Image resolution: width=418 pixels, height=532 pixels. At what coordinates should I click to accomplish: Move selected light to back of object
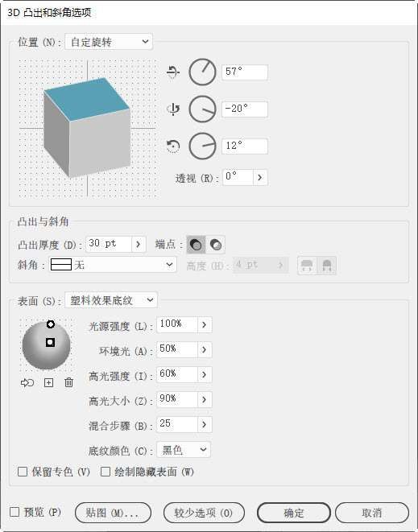point(27,383)
